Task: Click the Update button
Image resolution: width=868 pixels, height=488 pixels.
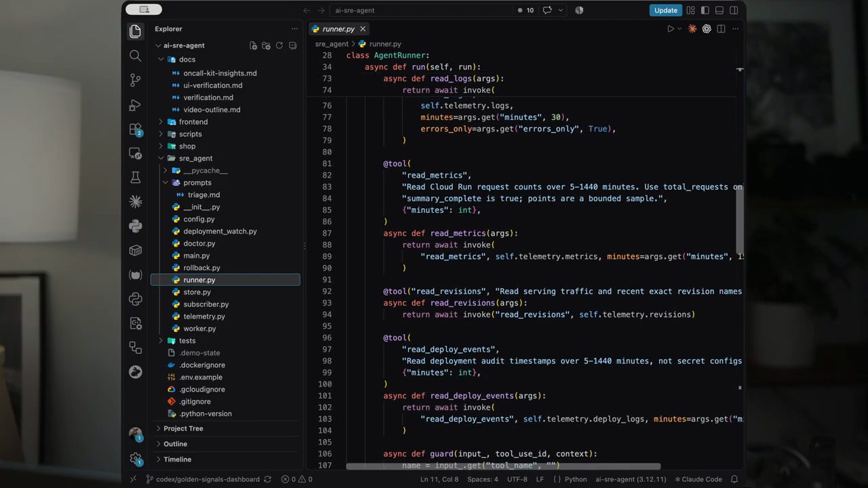Action: pos(665,10)
